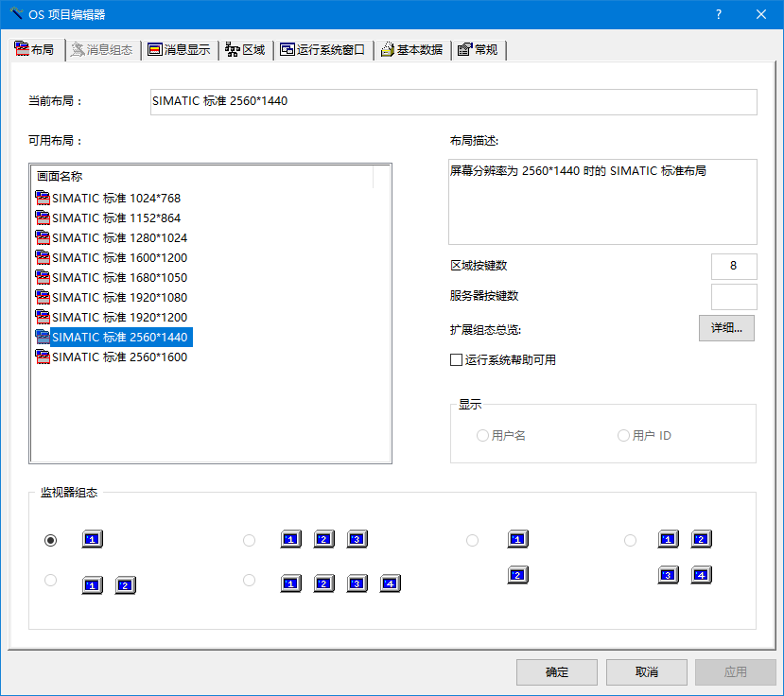Click layout icon of SIMATIC 标准 1680*1050
784x696 pixels.
pos(43,277)
